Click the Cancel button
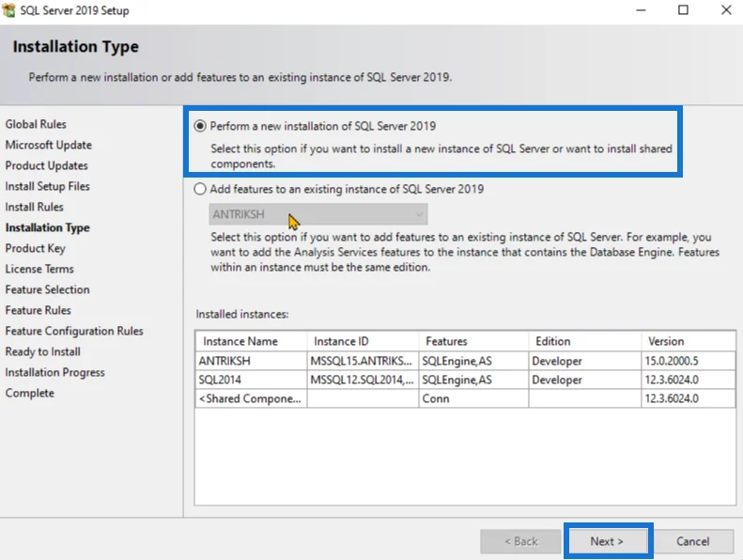 693,541
